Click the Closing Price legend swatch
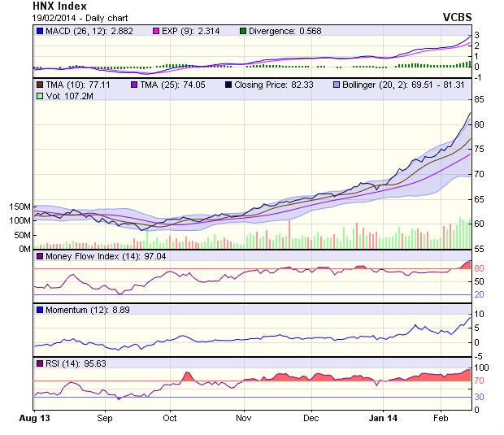The width and height of the screenshot is (504, 435). pyautogui.click(x=228, y=84)
